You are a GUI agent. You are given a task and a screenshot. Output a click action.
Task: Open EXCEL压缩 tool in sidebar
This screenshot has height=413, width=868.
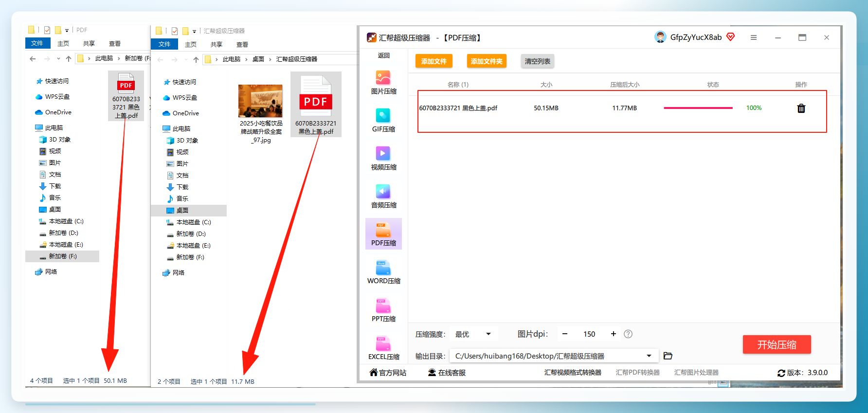click(x=383, y=348)
